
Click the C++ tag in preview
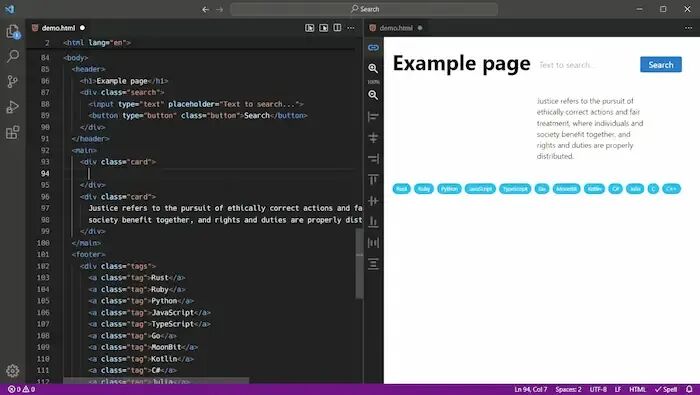pos(671,189)
